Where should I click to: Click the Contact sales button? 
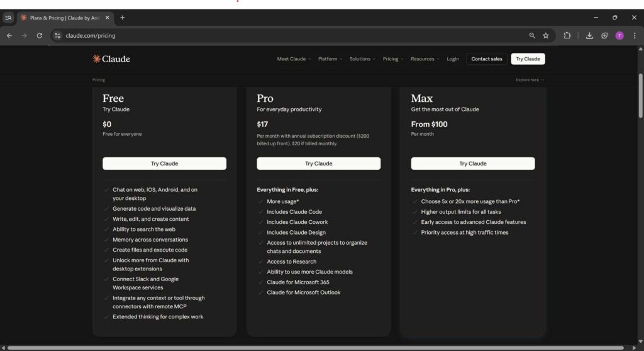pos(487,58)
